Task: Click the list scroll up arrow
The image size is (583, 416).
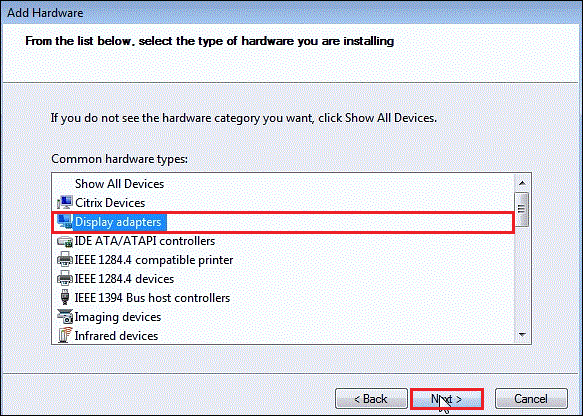Action: [522, 183]
